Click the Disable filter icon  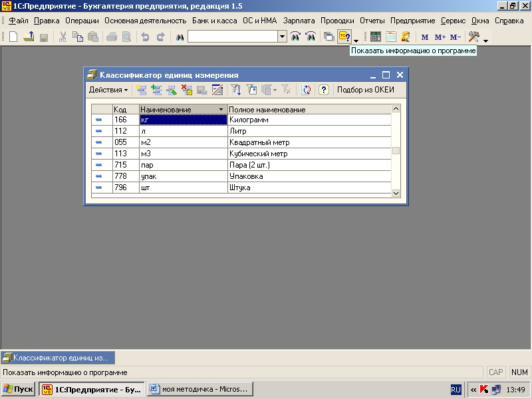click(286, 90)
